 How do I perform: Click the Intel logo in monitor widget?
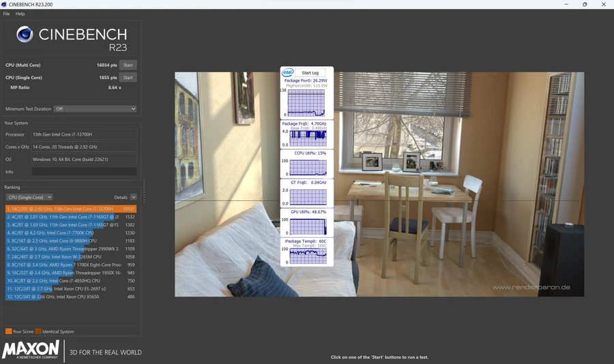click(x=288, y=72)
